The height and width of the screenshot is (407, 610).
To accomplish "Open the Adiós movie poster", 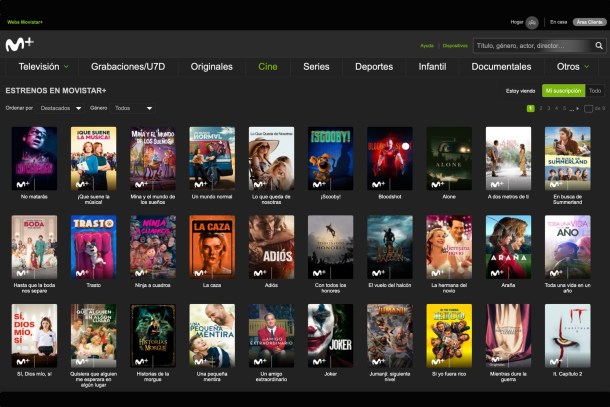I will coord(271,247).
